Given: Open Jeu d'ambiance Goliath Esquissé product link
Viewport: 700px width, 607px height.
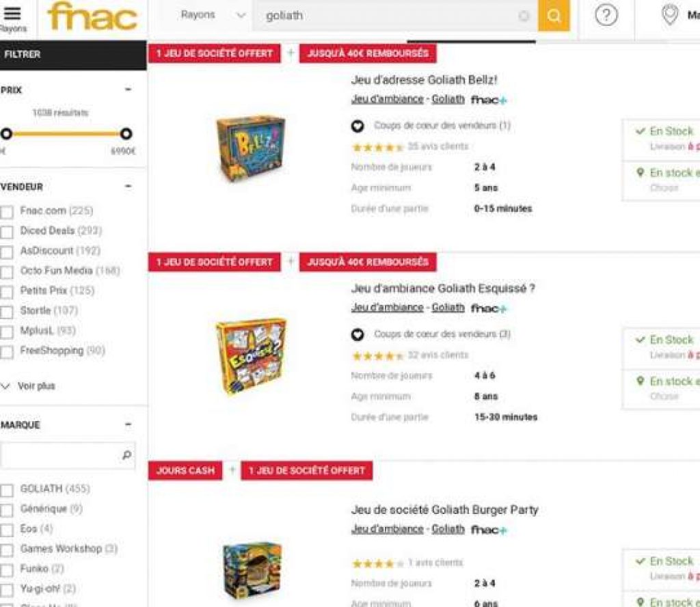Looking at the screenshot, I should coord(443,288).
